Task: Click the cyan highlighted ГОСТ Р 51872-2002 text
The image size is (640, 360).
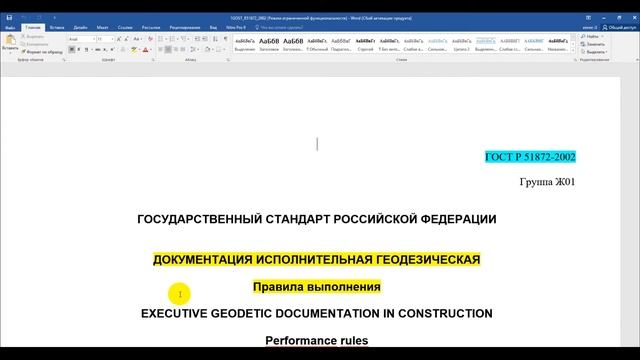Action: click(x=530, y=157)
